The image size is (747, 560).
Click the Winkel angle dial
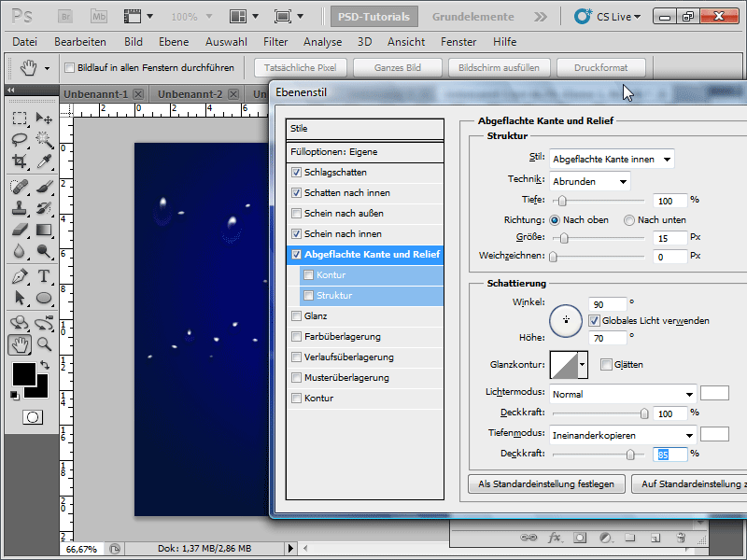point(566,320)
